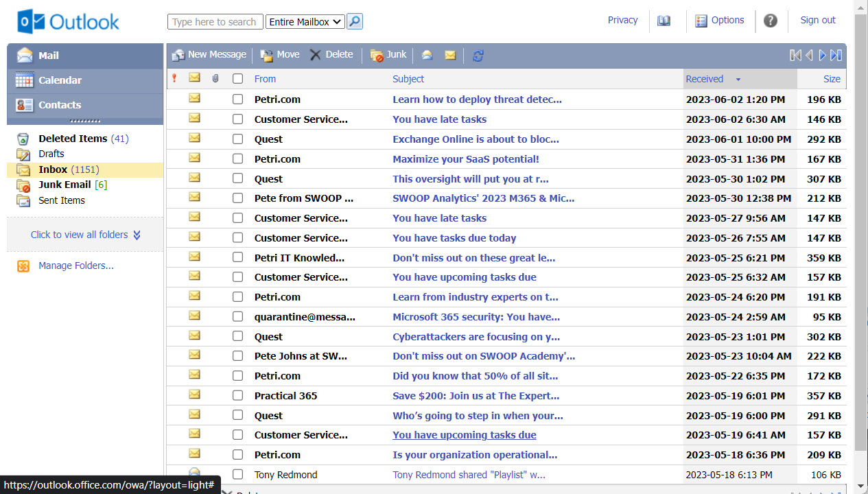868x494 pixels.
Task: Sort by message type envelope column icon
Action: pyautogui.click(x=194, y=78)
